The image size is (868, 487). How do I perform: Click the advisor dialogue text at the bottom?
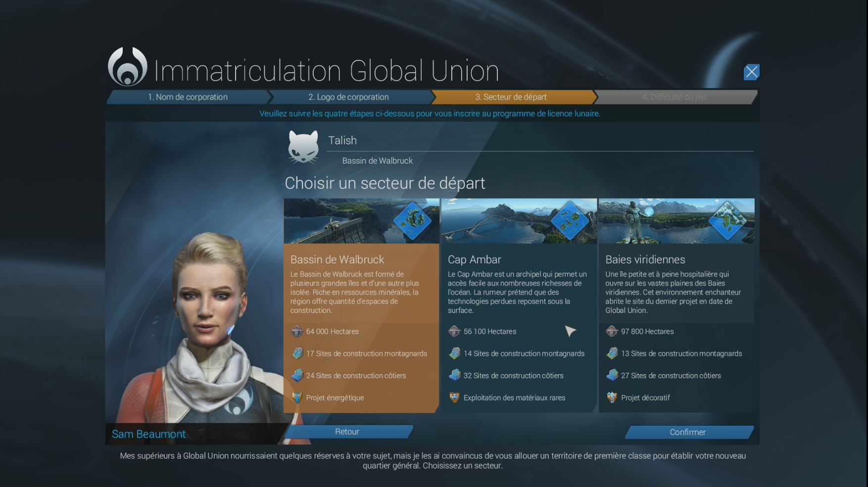(433, 460)
